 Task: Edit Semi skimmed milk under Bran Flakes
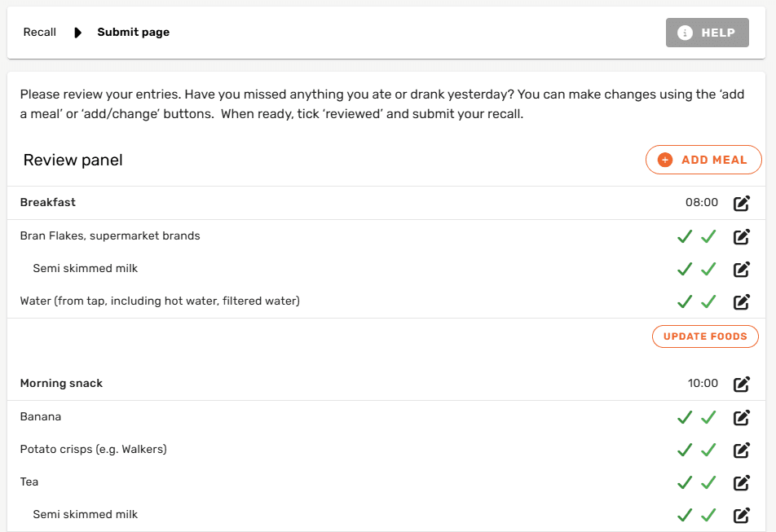coord(742,269)
